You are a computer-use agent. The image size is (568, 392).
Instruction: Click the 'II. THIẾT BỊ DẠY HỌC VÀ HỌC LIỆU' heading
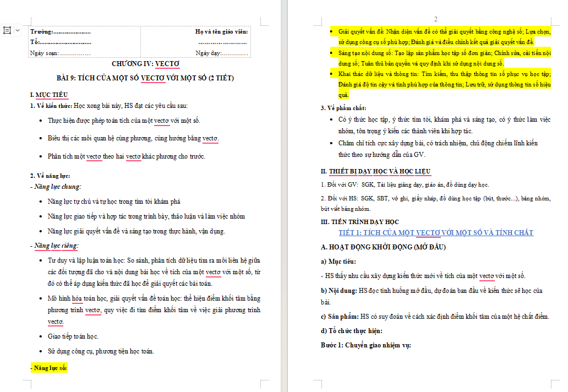click(x=376, y=171)
